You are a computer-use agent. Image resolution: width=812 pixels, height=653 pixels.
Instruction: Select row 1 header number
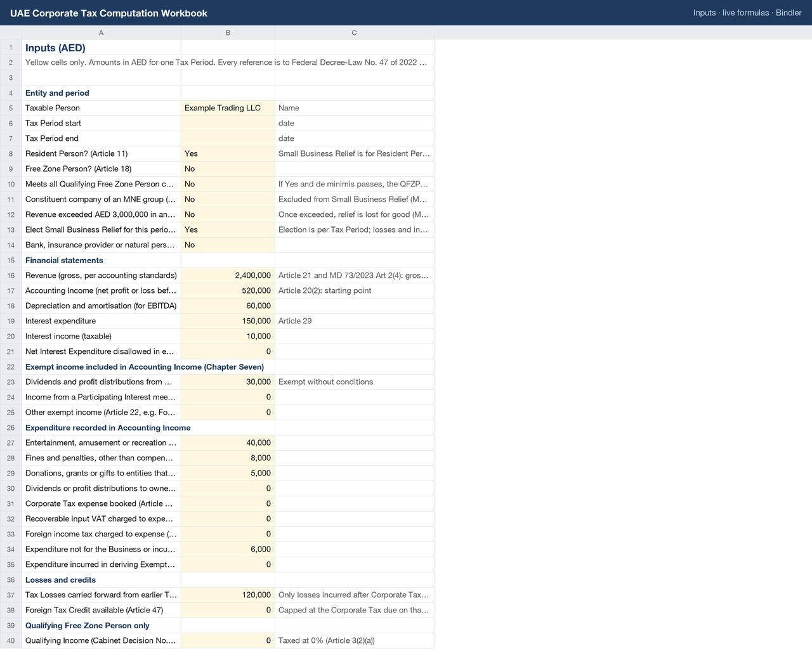pos(11,48)
